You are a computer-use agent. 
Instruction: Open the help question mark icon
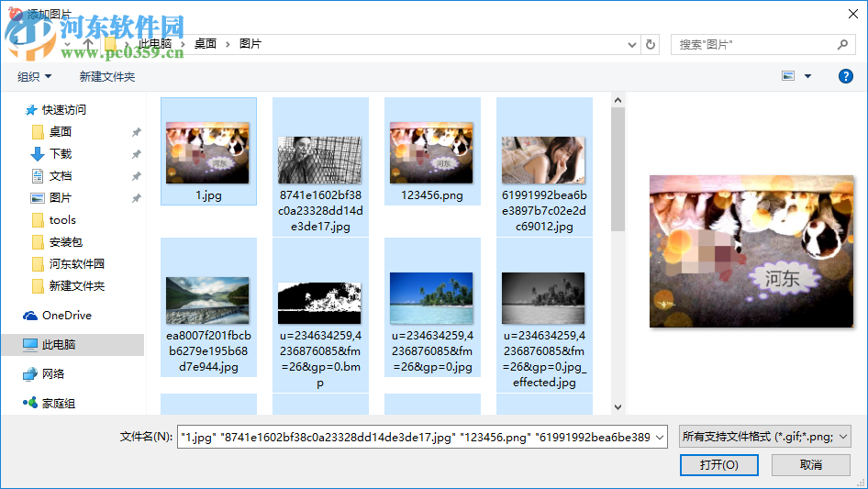(x=845, y=76)
